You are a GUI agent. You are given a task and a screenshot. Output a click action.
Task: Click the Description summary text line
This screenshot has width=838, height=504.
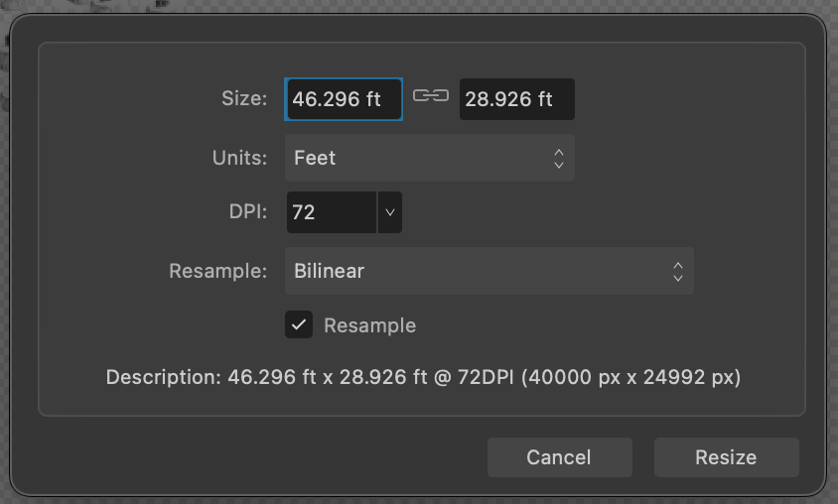[x=423, y=377]
